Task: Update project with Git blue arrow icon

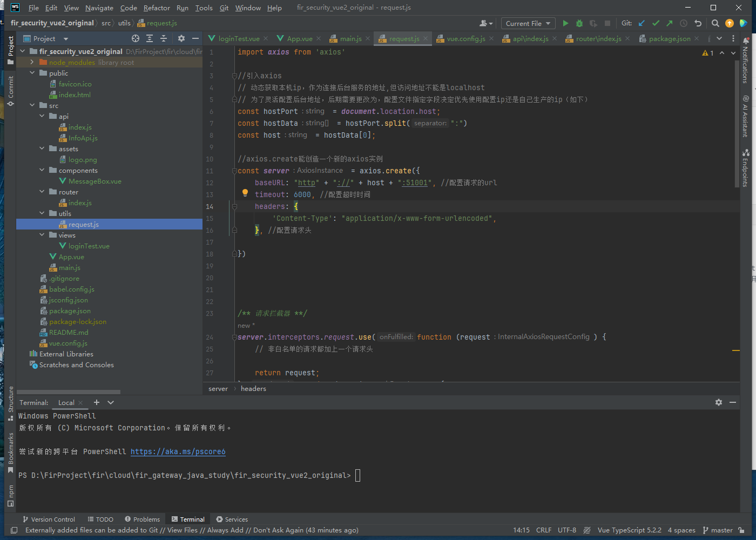Action: point(642,23)
